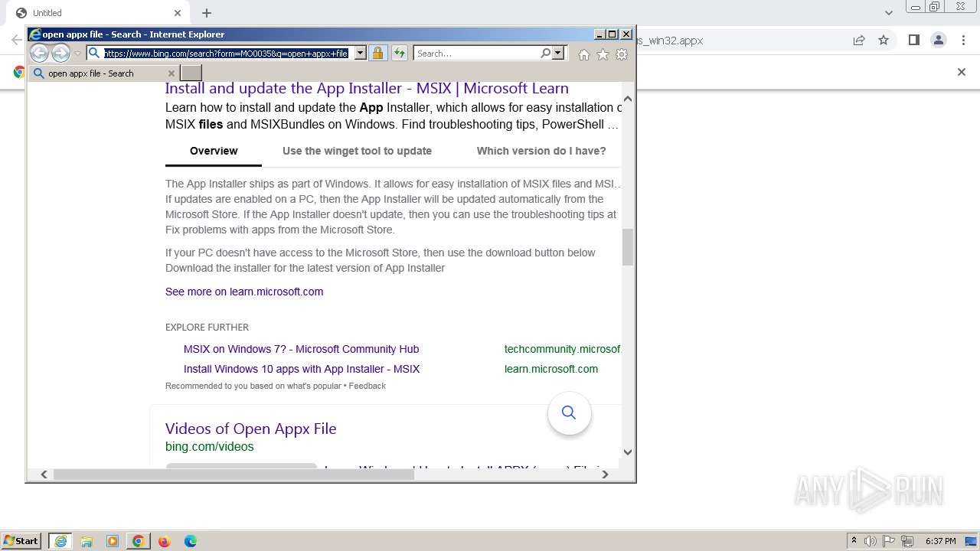Close the 'open appx file - Search' tab

click(171, 73)
